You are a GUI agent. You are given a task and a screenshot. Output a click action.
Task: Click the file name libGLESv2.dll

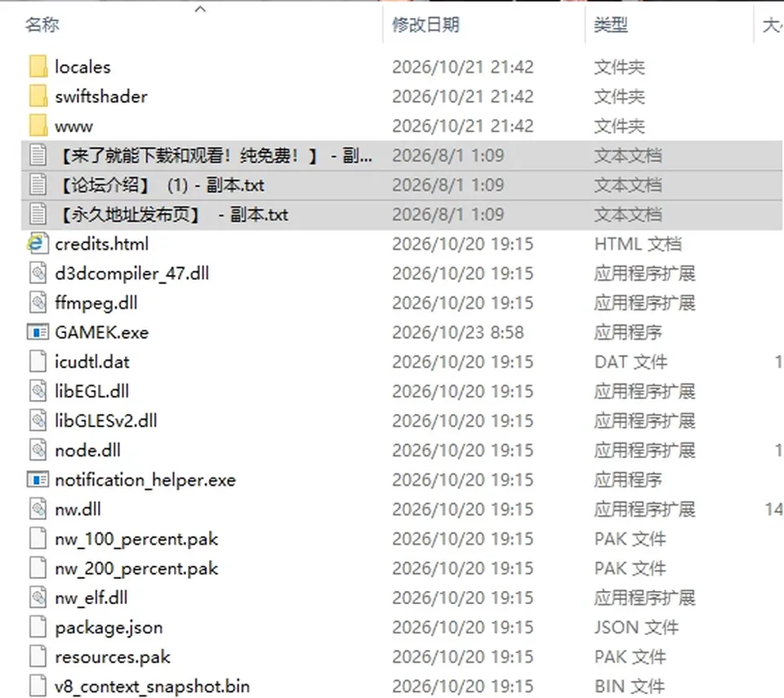point(106,420)
